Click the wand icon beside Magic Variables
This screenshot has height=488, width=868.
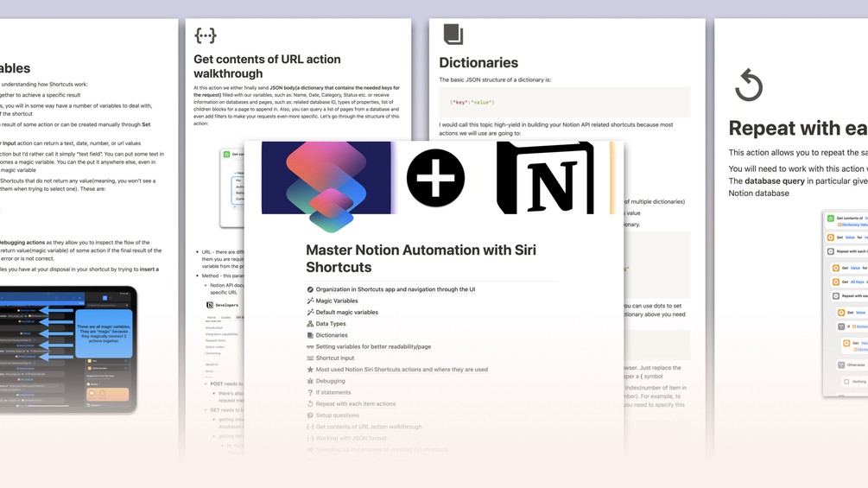click(310, 301)
